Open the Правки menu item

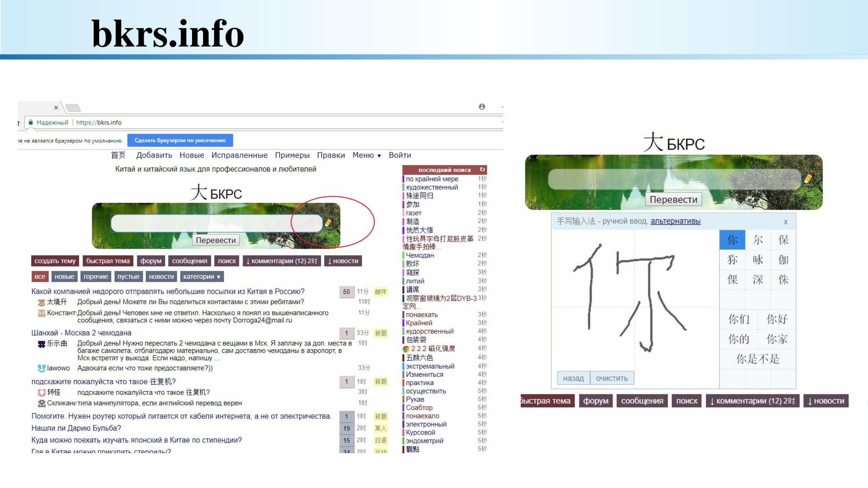pos(331,155)
